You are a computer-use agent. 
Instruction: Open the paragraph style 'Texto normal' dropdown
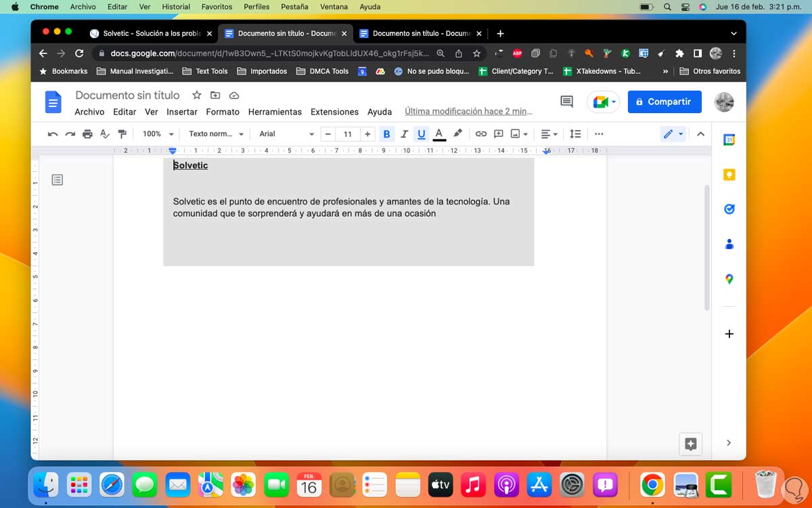coord(216,134)
